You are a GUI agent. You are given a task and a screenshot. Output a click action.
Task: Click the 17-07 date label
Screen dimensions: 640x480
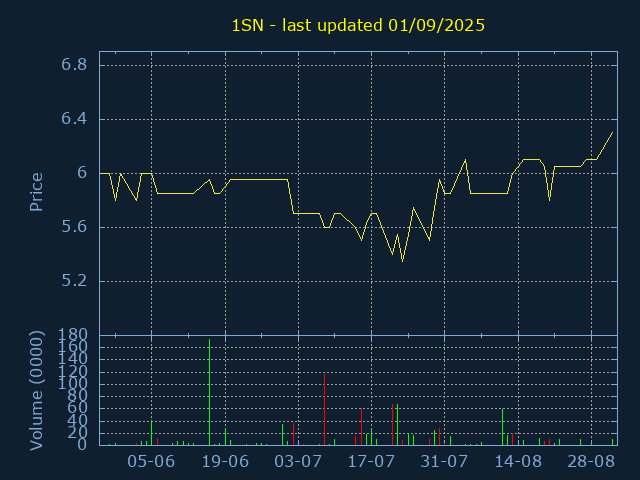pyautogui.click(x=371, y=462)
